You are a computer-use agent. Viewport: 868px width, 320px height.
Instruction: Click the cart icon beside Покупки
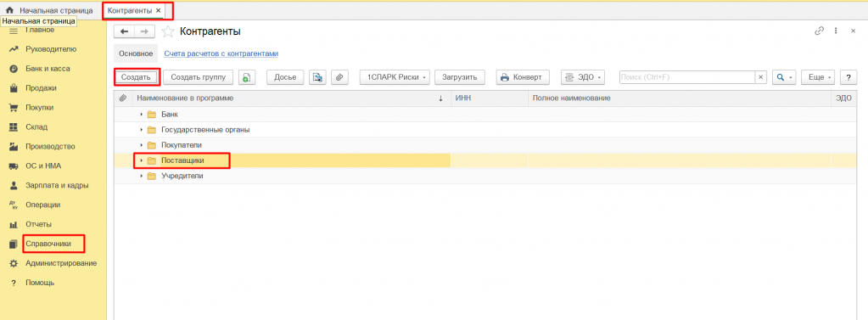[x=14, y=108]
